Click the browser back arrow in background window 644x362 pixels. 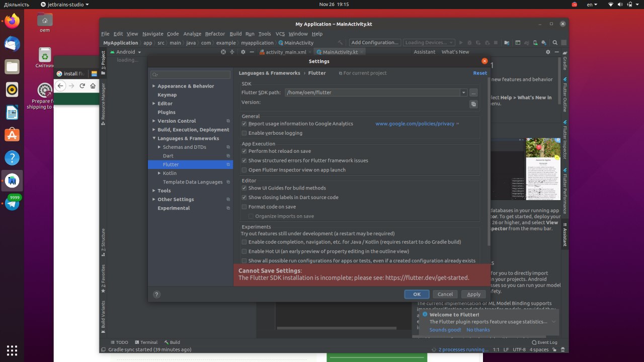coord(60,86)
